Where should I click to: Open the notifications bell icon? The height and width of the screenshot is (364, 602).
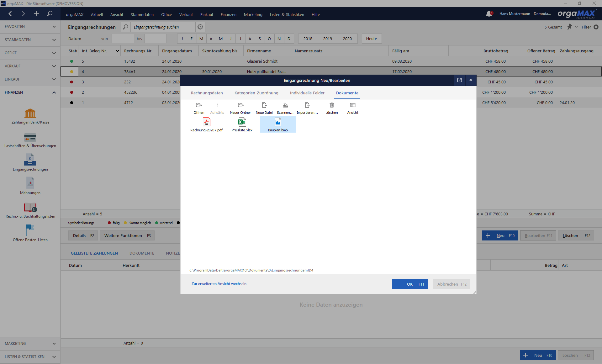pos(489,14)
